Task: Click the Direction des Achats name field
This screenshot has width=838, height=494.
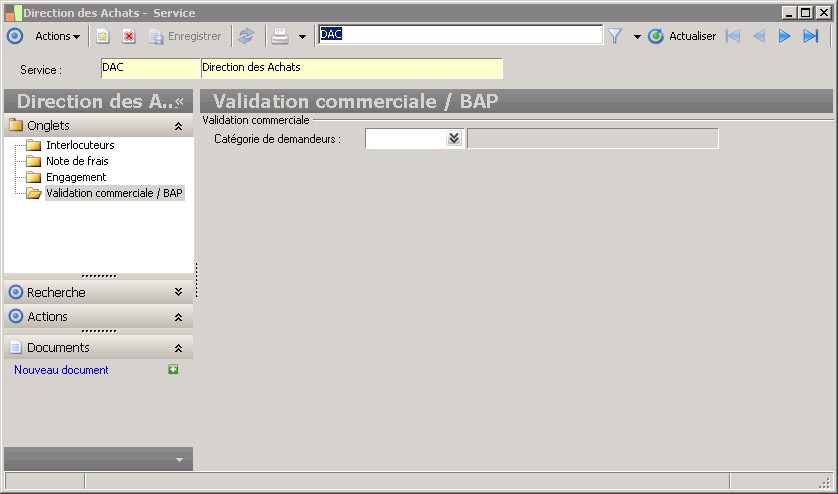Action: pyautogui.click(x=352, y=68)
